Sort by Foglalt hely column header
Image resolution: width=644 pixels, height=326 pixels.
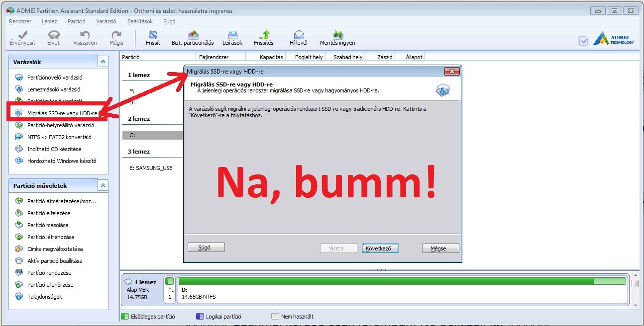coord(305,57)
